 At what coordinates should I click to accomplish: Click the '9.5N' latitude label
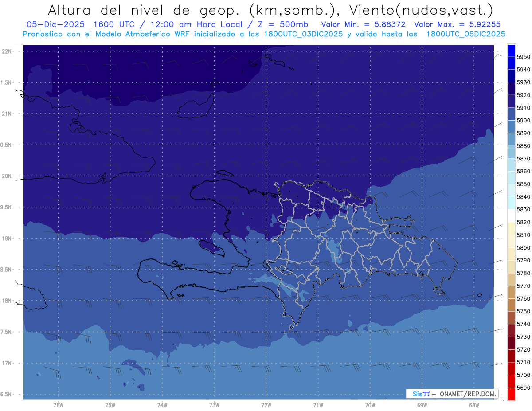(x=7, y=207)
